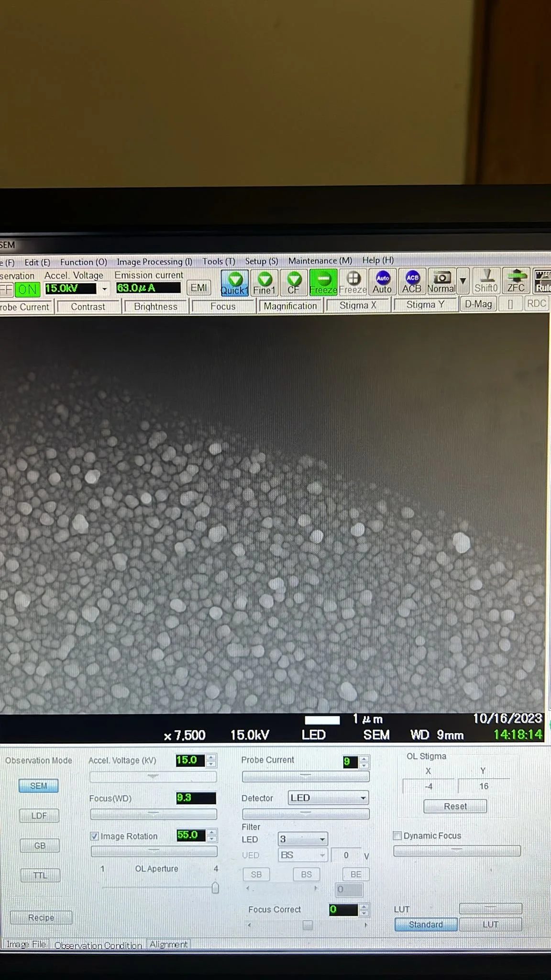Select GB observation mode
The image size is (551, 980).
click(40, 846)
